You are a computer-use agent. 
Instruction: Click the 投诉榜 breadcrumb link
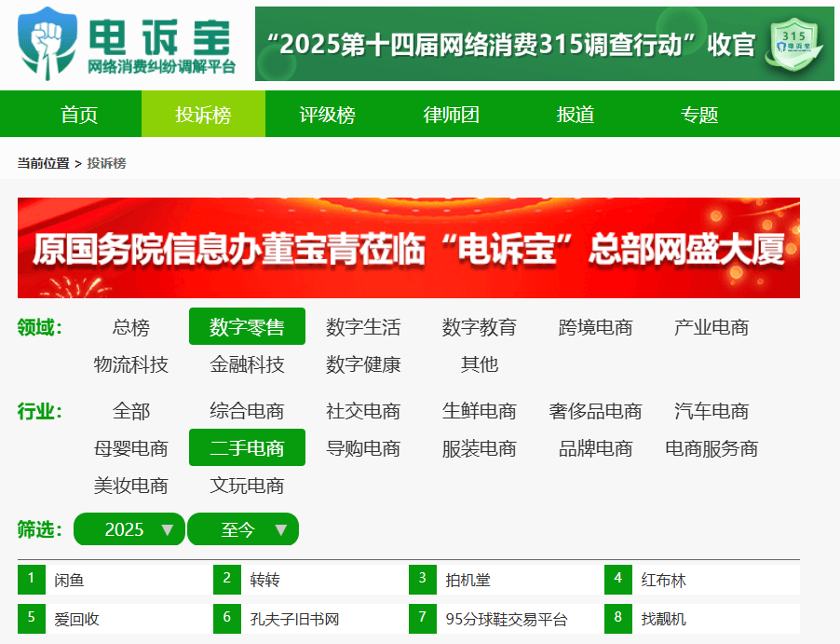106,163
